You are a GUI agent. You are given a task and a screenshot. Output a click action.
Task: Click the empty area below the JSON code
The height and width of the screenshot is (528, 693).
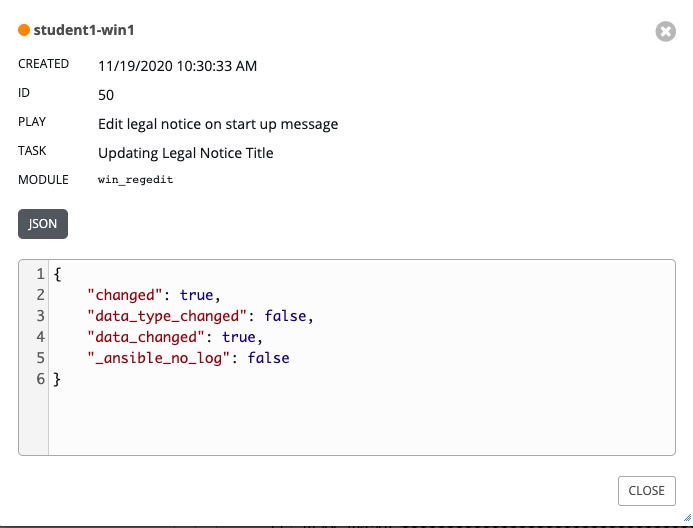pos(360,420)
